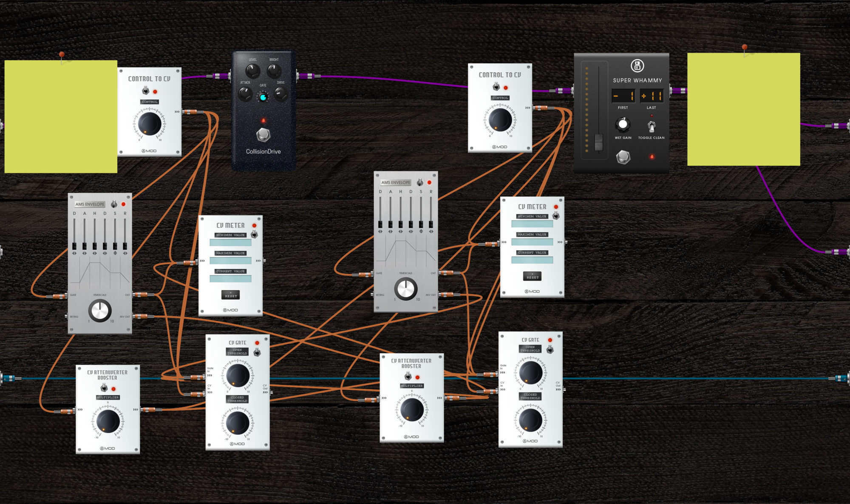The image size is (850, 504).
Task: Select the left yellow sticky note
Action: tap(61, 116)
